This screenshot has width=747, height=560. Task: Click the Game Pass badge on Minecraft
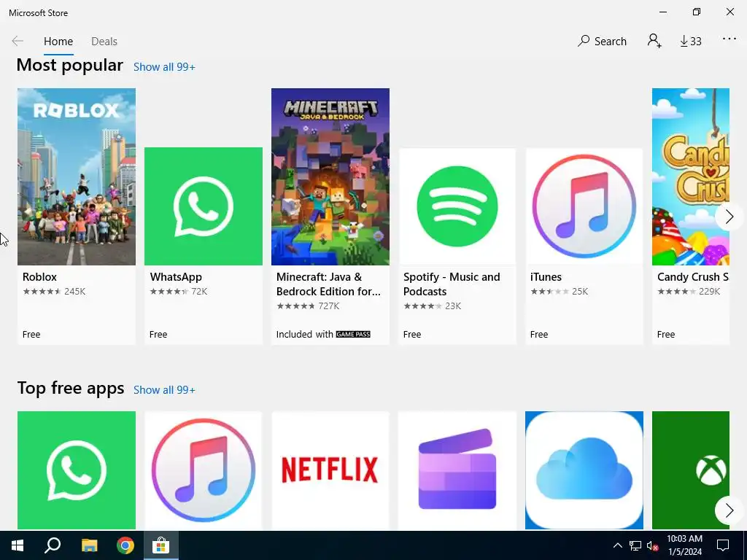353,334
